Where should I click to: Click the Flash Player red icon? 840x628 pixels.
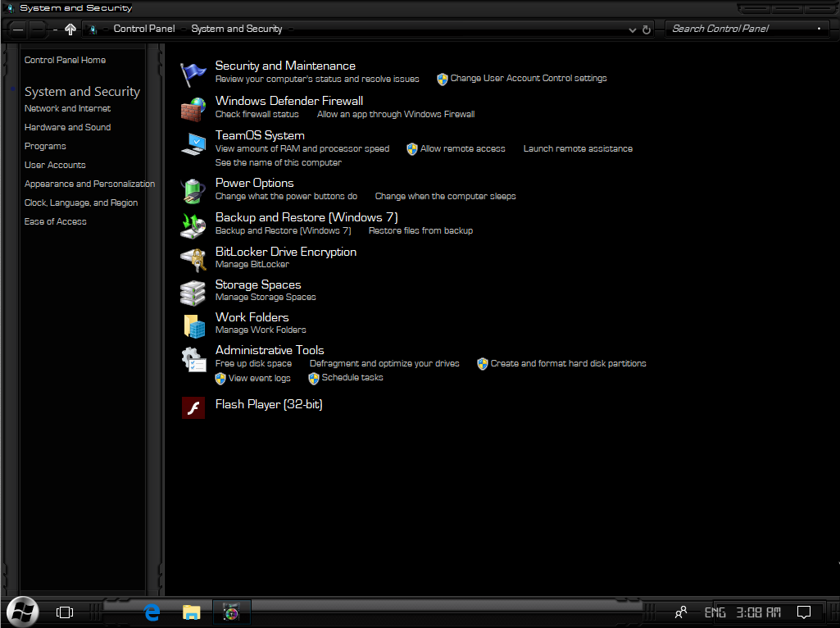(193, 407)
